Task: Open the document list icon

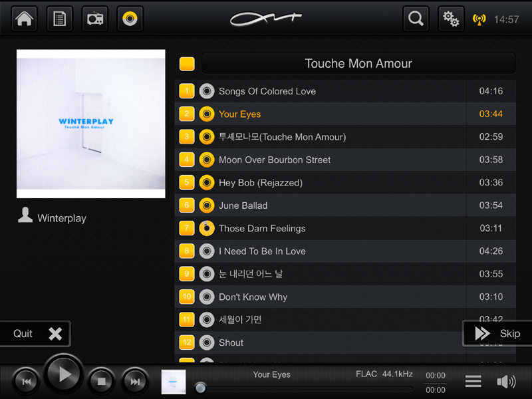Action: tap(60, 19)
